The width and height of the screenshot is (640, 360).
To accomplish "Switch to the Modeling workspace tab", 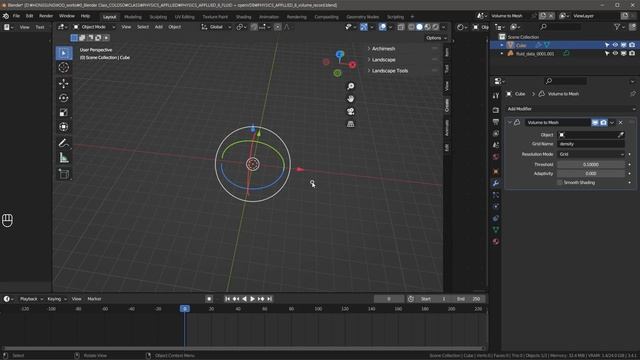I will point(133,17).
